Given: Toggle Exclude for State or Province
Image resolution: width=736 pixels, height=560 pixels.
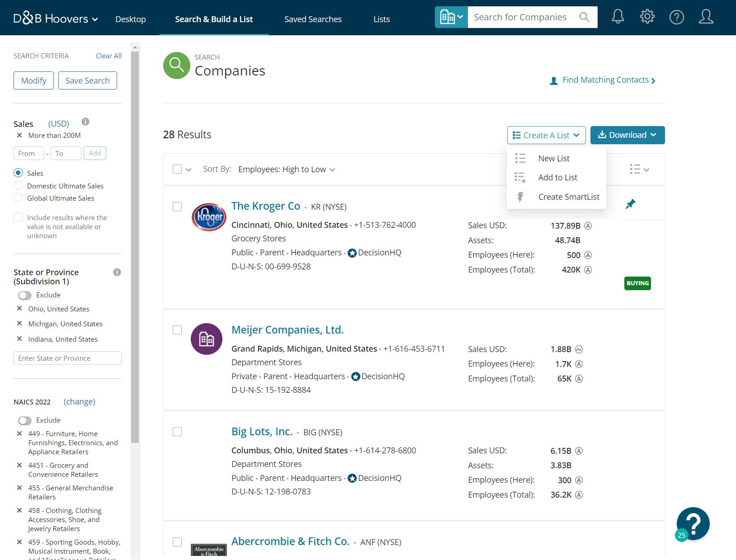Looking at the screenshot, I should coord(25,295).
